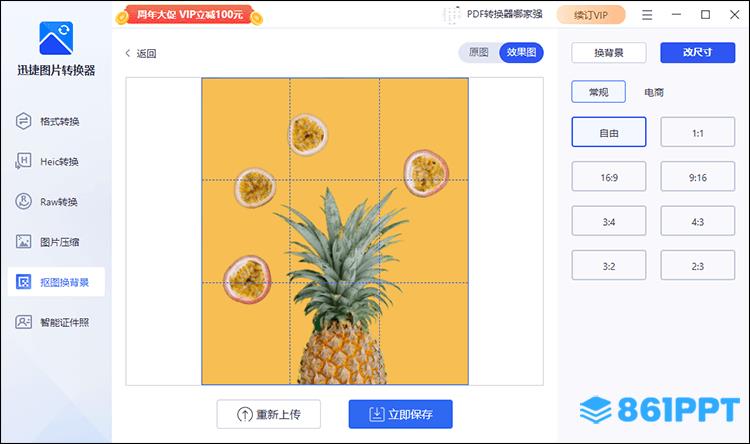750x444 pixels.
Task: Switch to the 电商 size category tab
Action: pyautogui.click(x=654, y=92)
